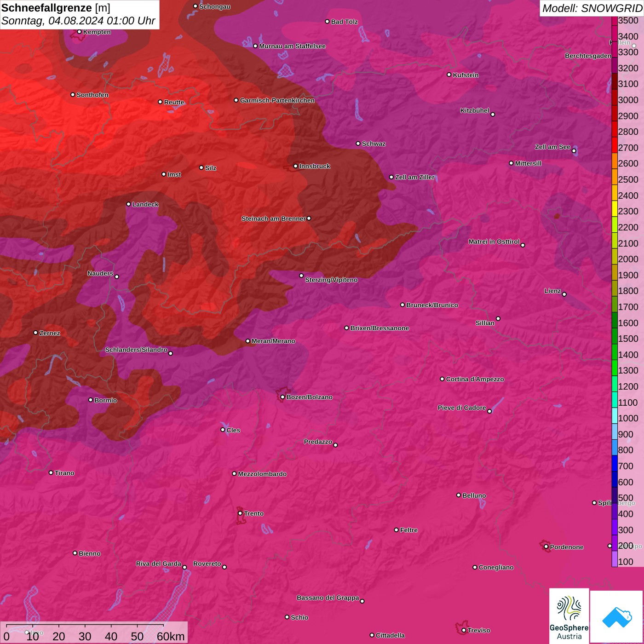This screenshot has width=644, height=644.
Task: Click the Kitzbühel city marker
Action: pyautogui.click(x=493, y=115)
